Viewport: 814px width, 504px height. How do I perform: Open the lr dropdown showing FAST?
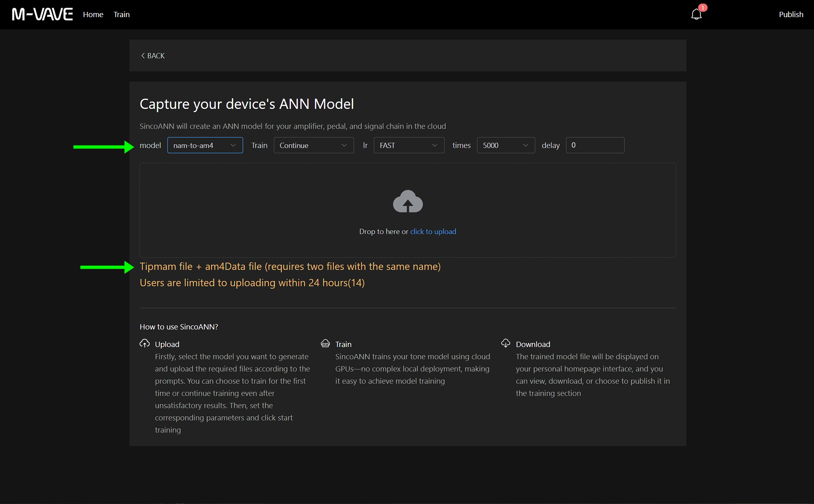[408, 145]
